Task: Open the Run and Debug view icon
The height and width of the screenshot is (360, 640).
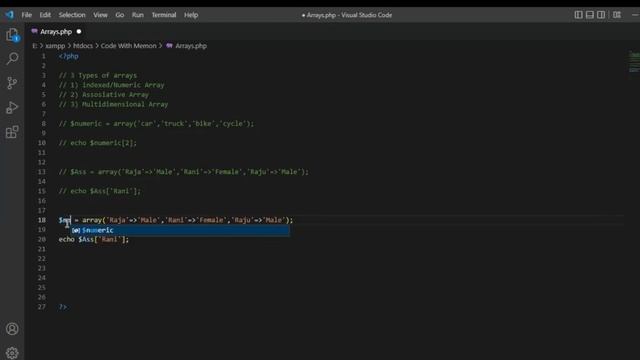Action: click(12, 108)
